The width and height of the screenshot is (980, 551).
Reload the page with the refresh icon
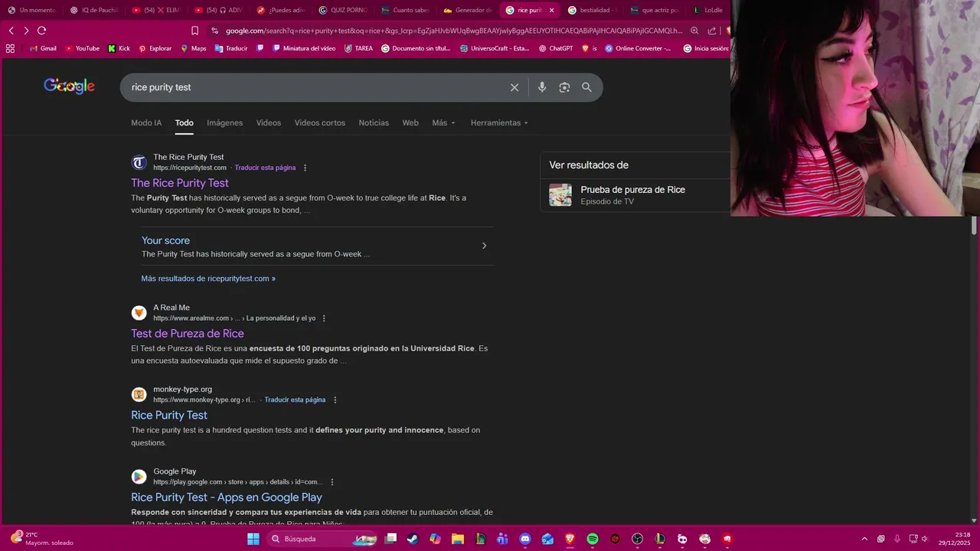point(41,31)
